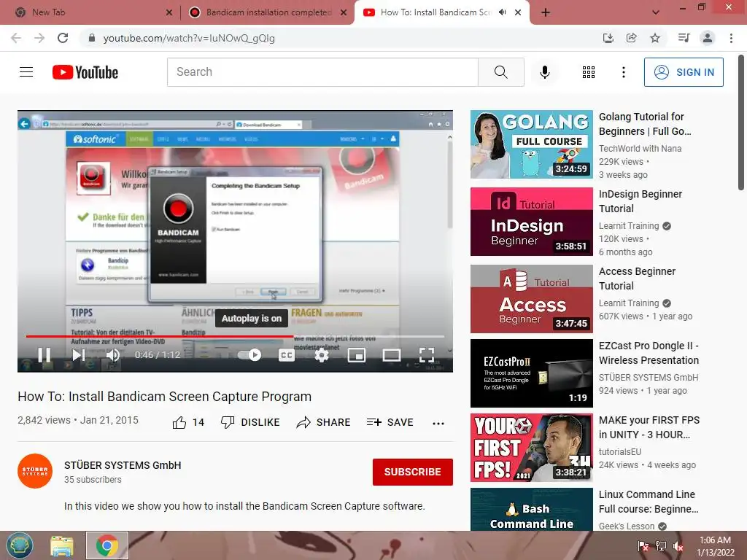Open STÜBER SYSTEMS GmbH channel name link
Viewport: 747px width, 560px height.
pyautogui.click(x=123, y=465)
